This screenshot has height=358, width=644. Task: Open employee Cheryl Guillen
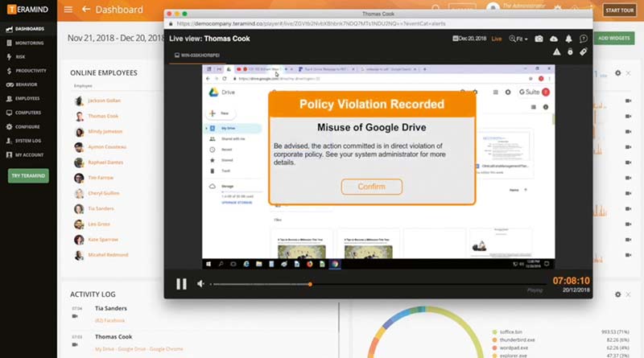pyautogui.click(x=104, y=193)
